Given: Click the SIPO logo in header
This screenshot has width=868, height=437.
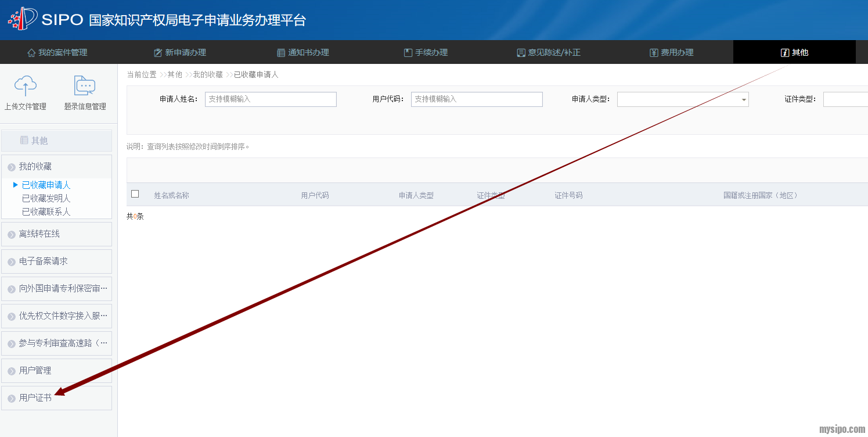Looking at the screenshot, I should pyautogui.click(x=23, y=20).
